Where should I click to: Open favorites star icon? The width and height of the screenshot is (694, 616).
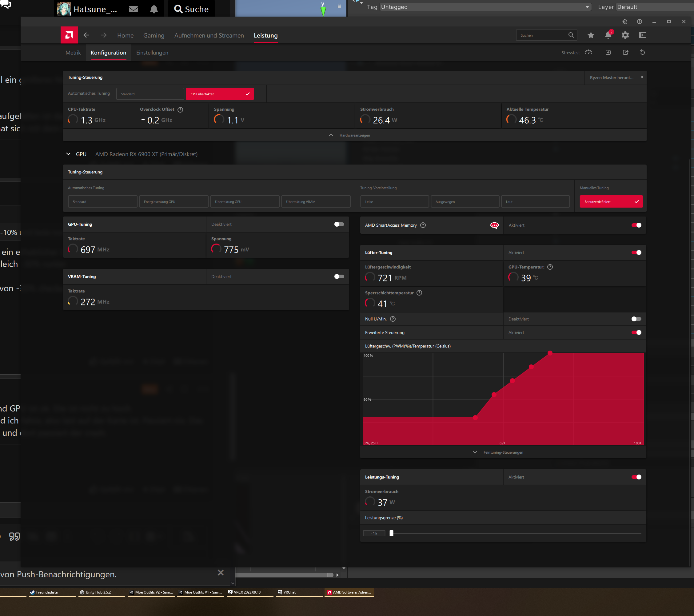(x=591, y=35)
